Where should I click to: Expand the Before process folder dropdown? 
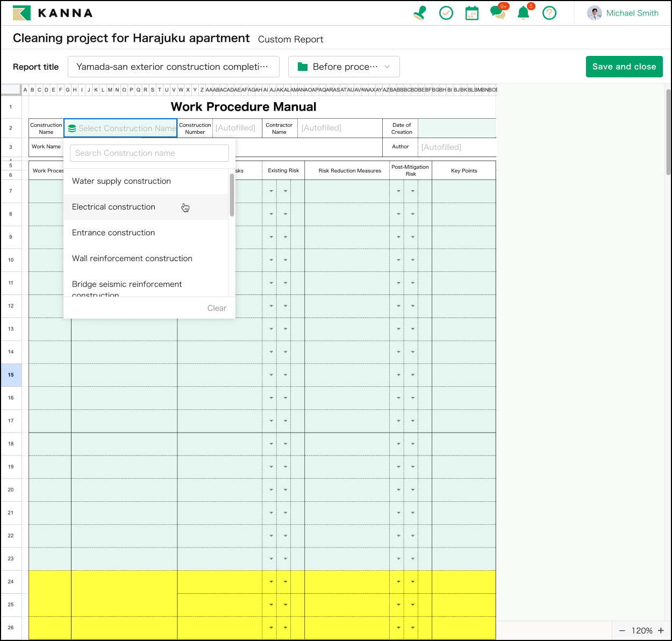tap(344, 67)
